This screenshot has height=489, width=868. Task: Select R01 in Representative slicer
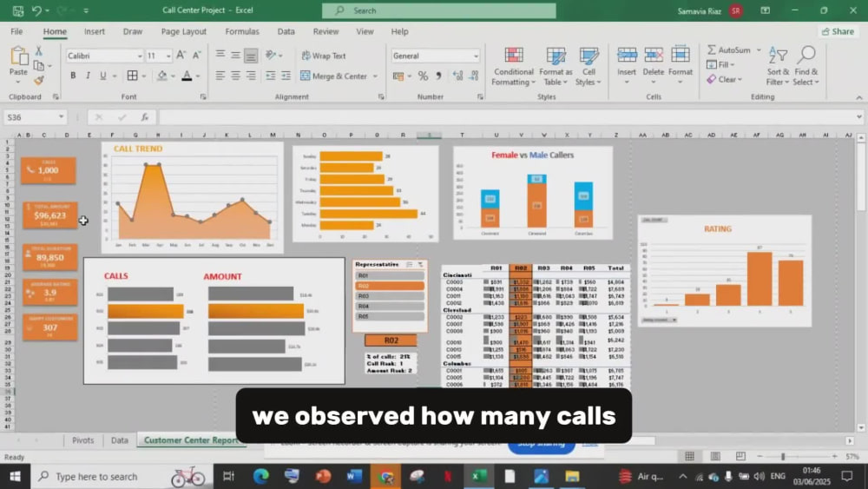[x=391, y=276]
